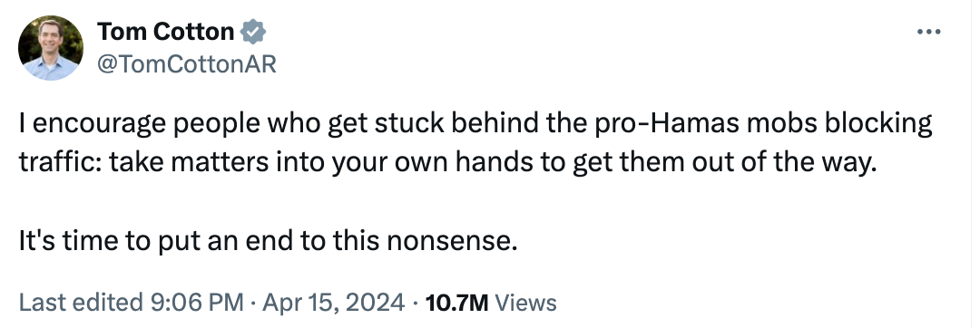This screenshot has height=328, width=980.
Task: Click the phrase your own hands
Action: (415, 164)
